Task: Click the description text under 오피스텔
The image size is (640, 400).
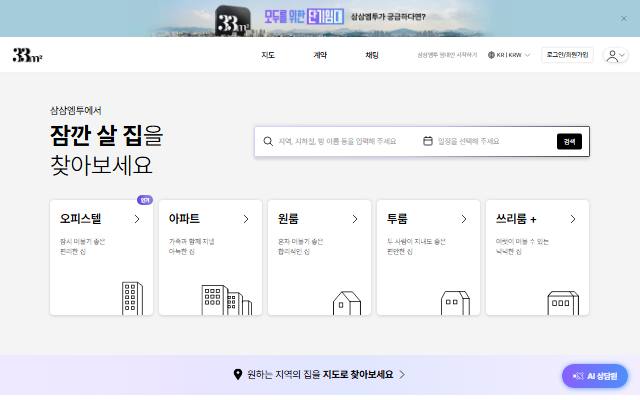Action: point(82,247)
